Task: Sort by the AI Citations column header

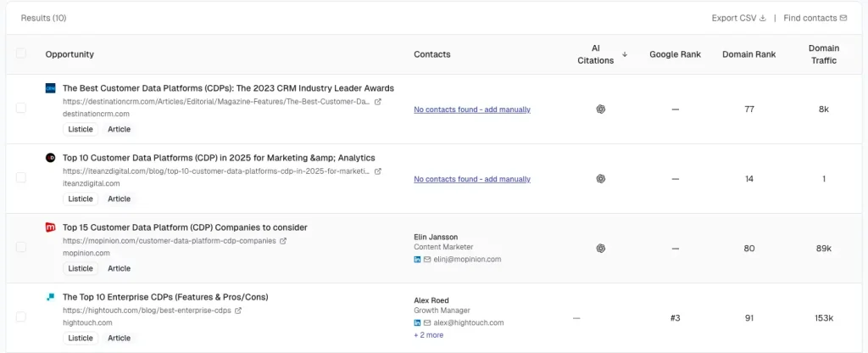Action: point(596,54)
